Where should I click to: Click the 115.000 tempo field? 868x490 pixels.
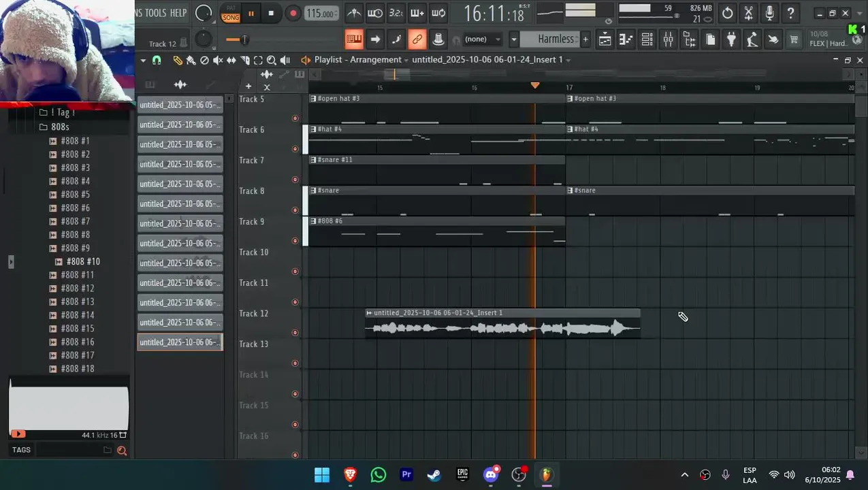(x=321, y=14)
